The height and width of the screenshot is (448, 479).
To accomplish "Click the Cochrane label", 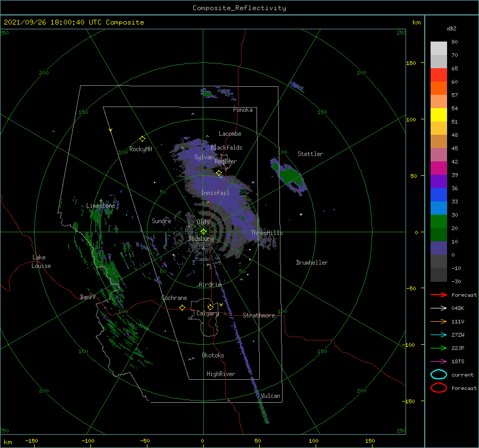I will click(x=174, y=298).
